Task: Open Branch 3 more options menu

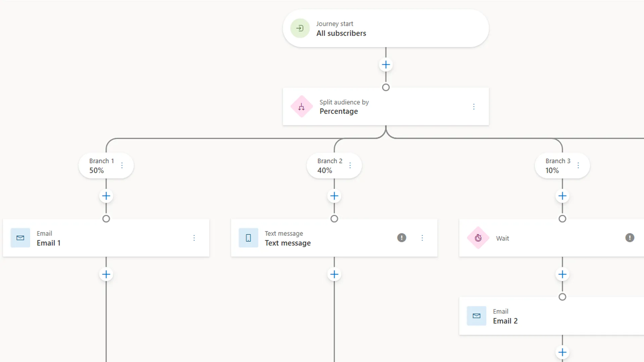Action: coord(578,166)
